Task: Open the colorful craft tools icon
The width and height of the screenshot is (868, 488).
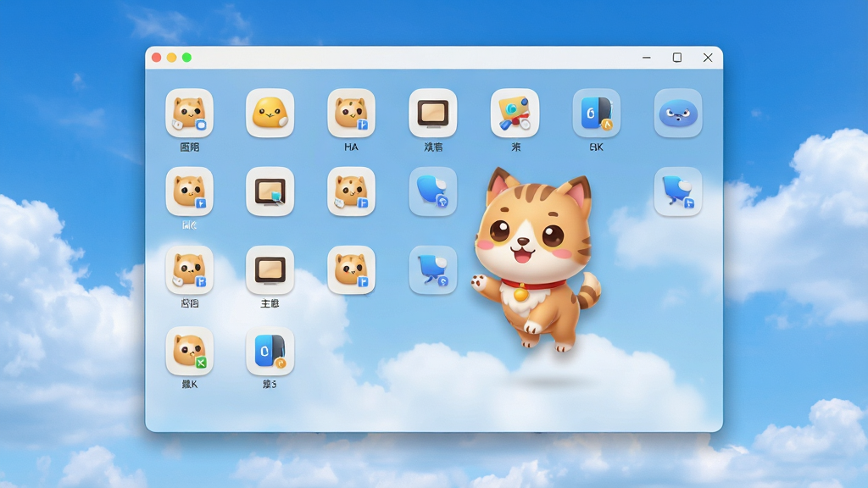Action: pyautogui.click(x=515, y=113)
